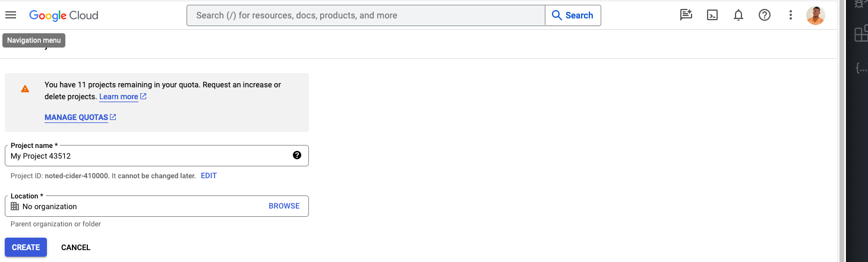Follow the Learn more link
The height and width of the screenshot is (262, 868).
tap(119, 97)
